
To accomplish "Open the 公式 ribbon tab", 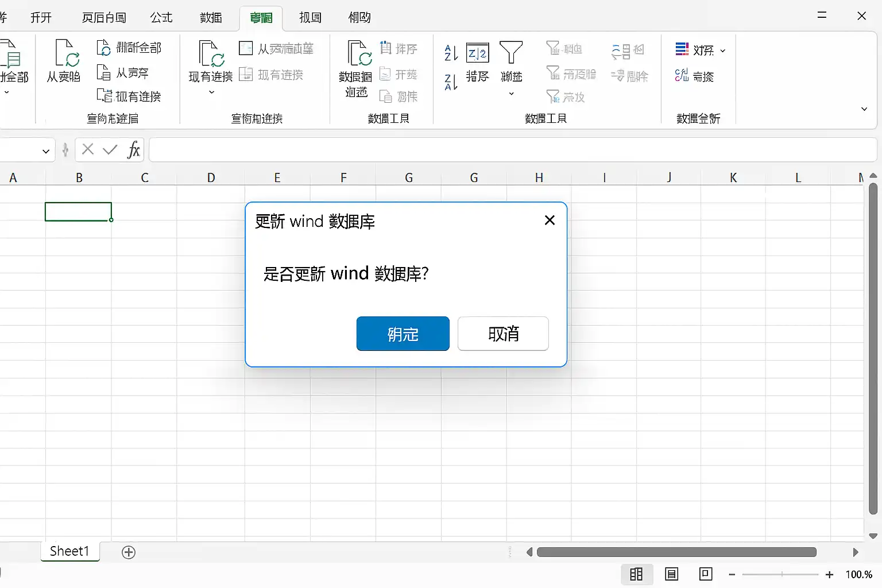I will (161, 18).
